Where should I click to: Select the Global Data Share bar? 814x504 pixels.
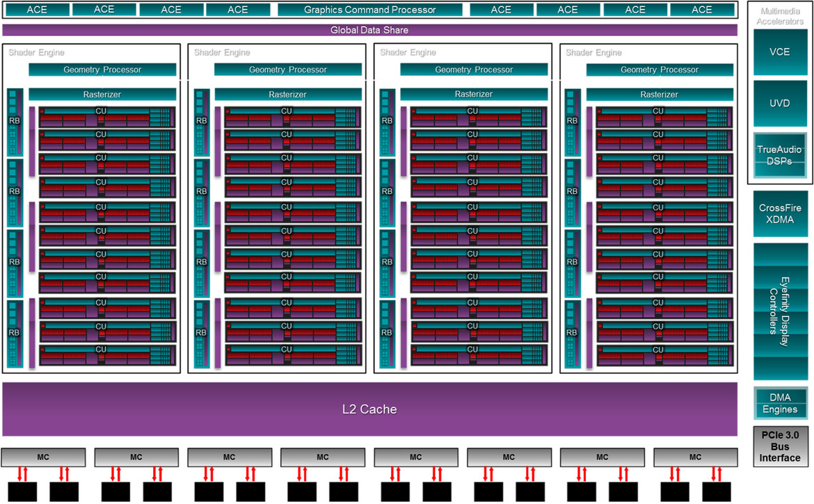[369, 30]
